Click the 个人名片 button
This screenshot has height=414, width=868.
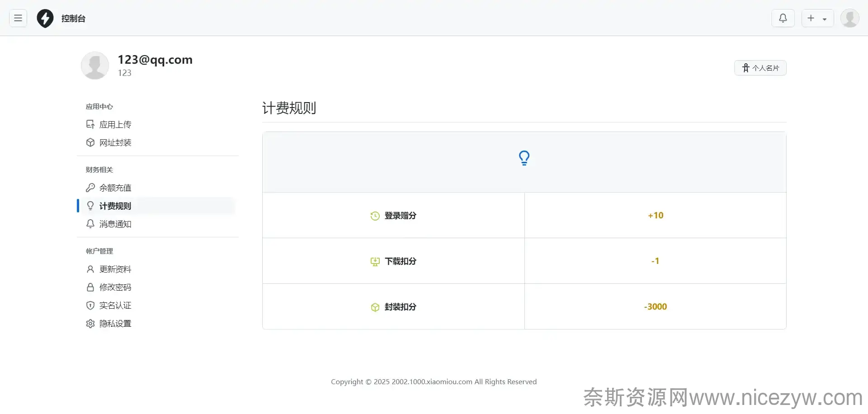760,68
